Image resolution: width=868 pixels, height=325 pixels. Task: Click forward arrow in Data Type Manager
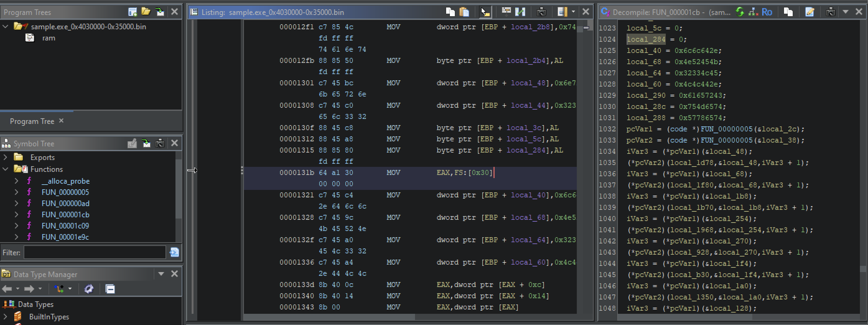[29, 289]
